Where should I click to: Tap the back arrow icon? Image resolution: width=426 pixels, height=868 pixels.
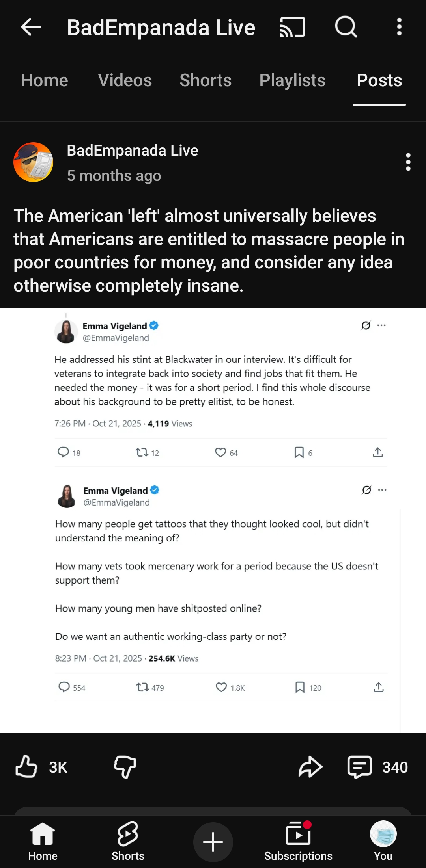[x=31, y=27]
